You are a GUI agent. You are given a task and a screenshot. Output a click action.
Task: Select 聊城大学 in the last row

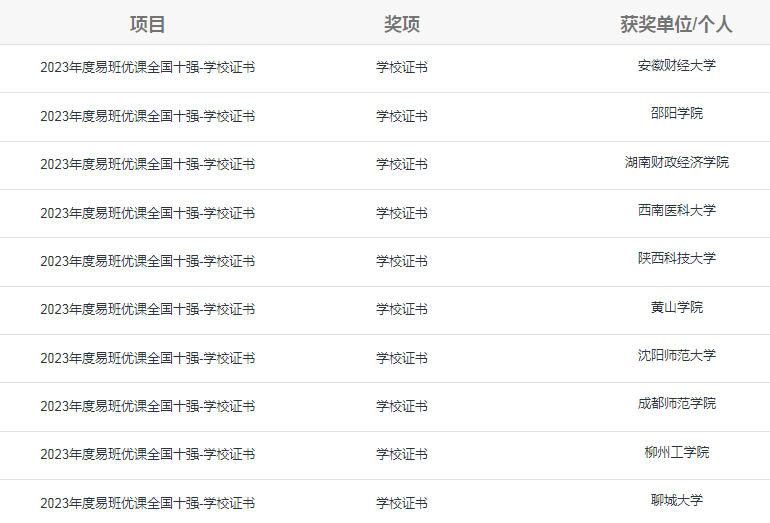pos(677,500)
